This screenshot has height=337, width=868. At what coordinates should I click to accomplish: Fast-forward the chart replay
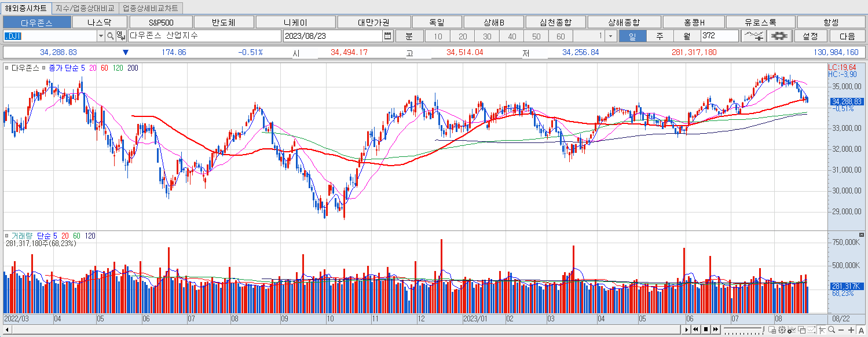[716, 329]
